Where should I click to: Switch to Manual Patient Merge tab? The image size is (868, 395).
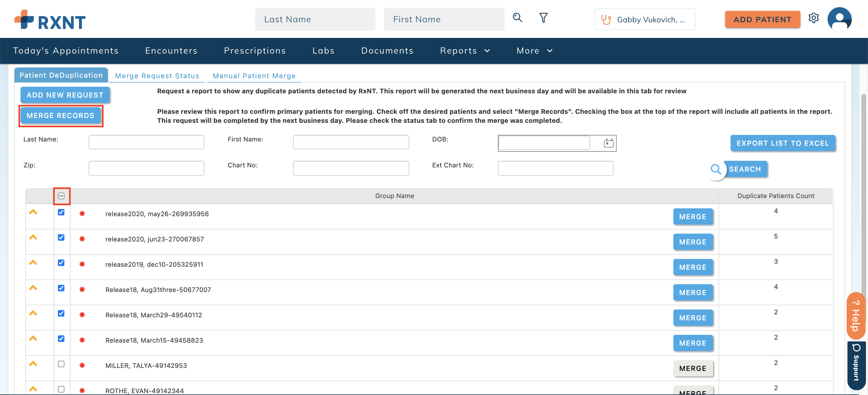click(x=254, y=76)
